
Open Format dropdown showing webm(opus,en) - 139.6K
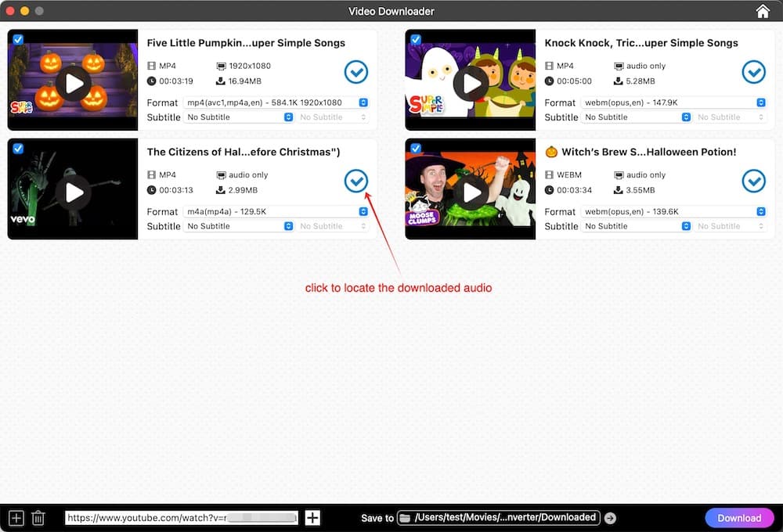click(x=673, y=211)
